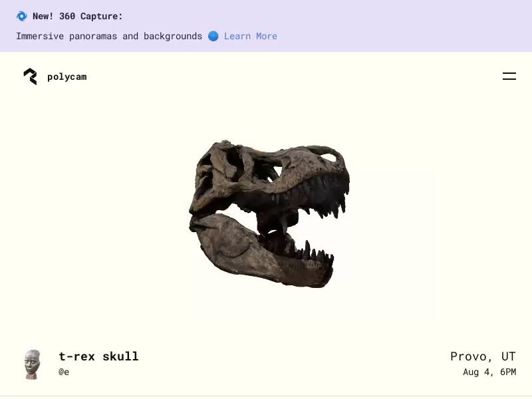Viewport: 532px width, 399px height.
Task: Open the Learn More link
Action: point(251,36)
